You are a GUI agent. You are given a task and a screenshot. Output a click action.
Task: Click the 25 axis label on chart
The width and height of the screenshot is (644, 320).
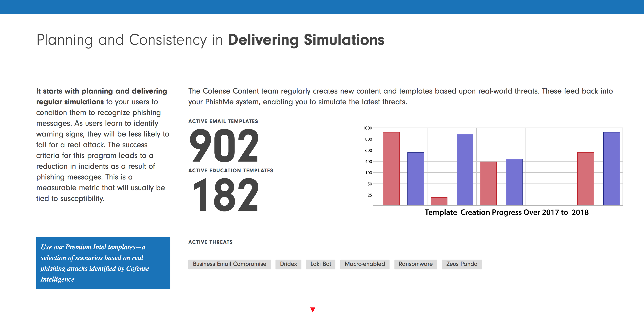[369, 195]
